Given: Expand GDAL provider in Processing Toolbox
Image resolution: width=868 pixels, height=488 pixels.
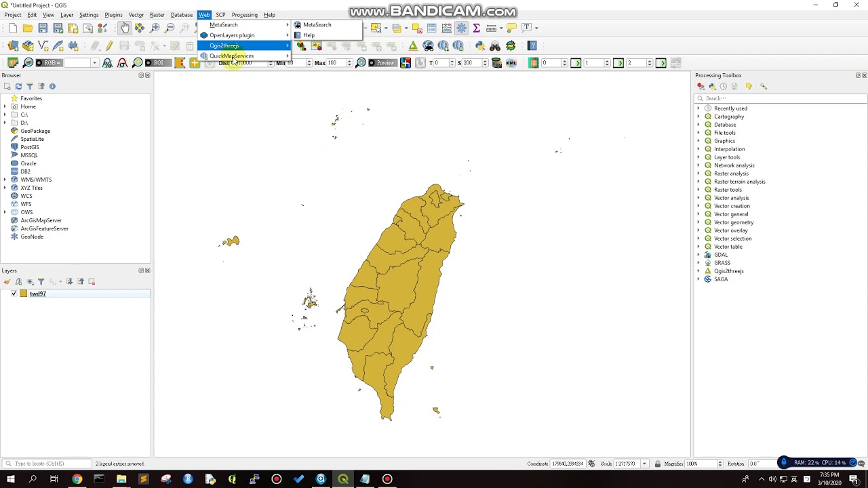Looking at the screenshot, I should click(x=698, y=255).
